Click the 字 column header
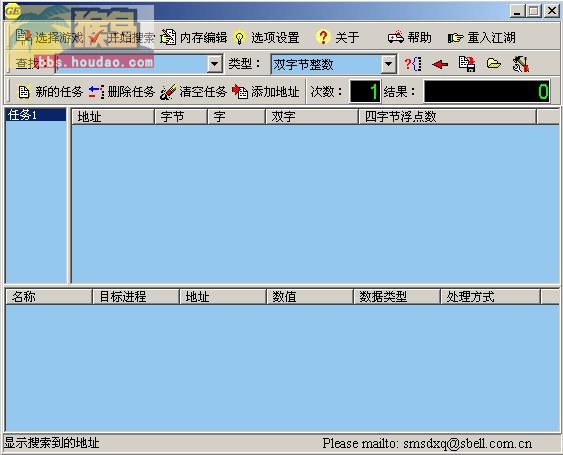This screenshot has width=563, height=455. 236,117
